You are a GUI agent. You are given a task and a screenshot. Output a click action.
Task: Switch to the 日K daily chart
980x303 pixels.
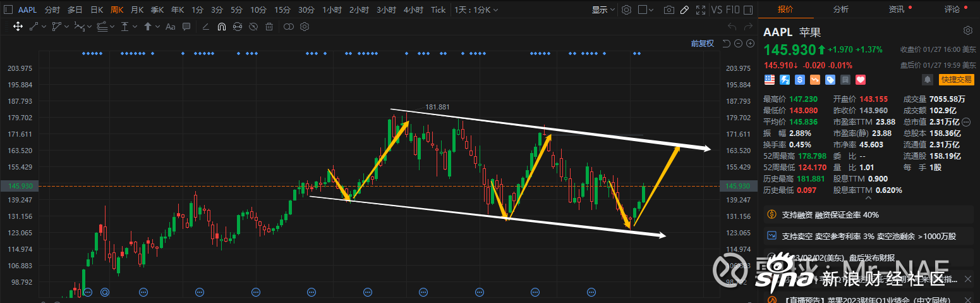click(x=96, y=10)
